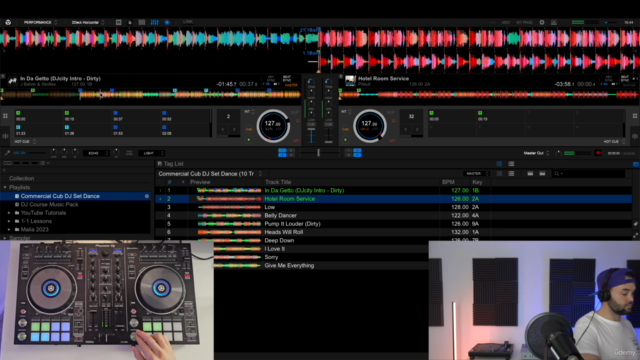Toggle BEAT SYNC on deck 2
Viewport: 640px width, 360px height.
[625, 78]
